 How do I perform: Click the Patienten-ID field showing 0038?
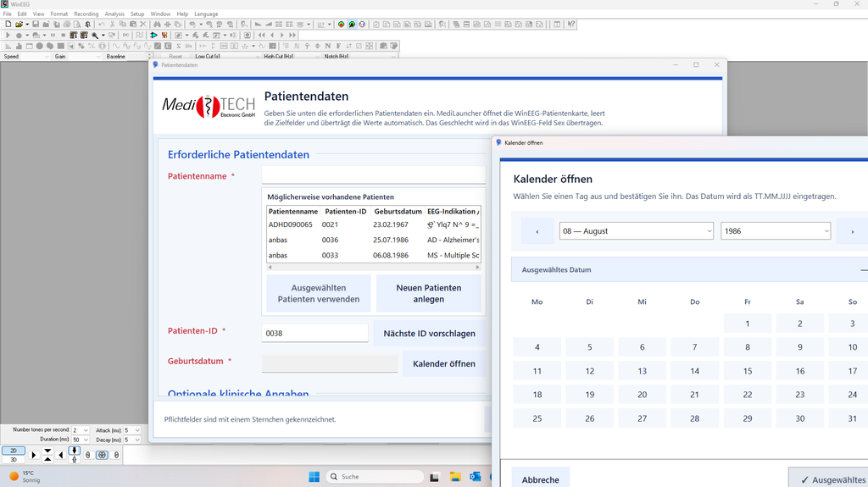point(315,333)
